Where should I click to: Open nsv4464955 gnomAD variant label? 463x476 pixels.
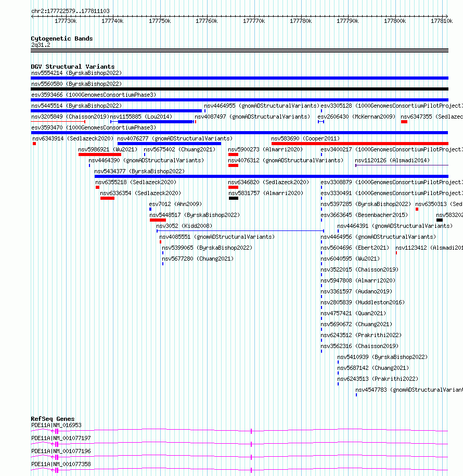coord(262,106)
